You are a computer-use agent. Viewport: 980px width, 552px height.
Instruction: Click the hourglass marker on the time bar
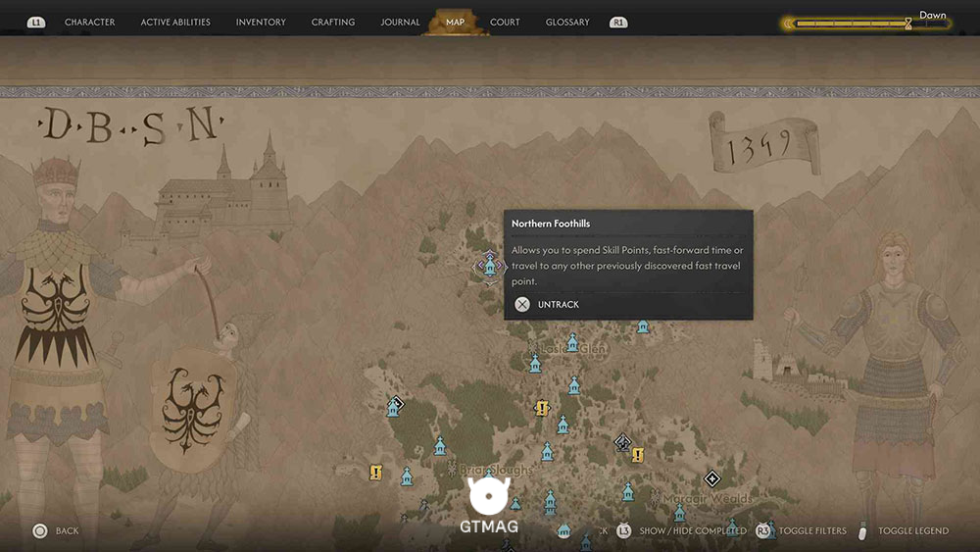click(x=908, y=24)
